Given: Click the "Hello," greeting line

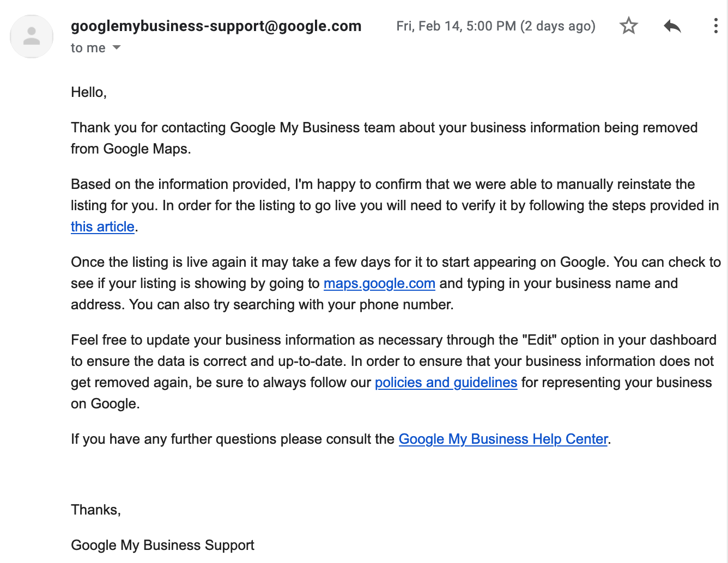Looking at the screenshot, I should click(89, 92).
